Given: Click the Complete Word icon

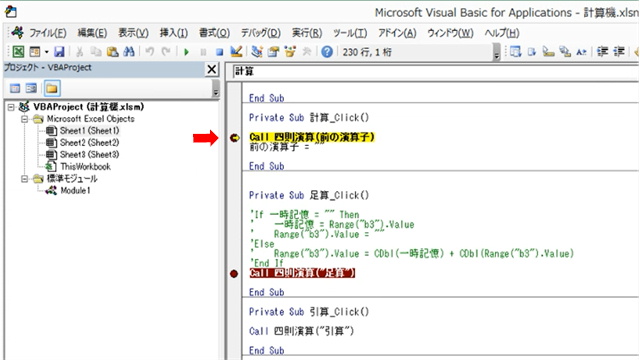Looking at the screenshot, I should [x=581, y=52].
